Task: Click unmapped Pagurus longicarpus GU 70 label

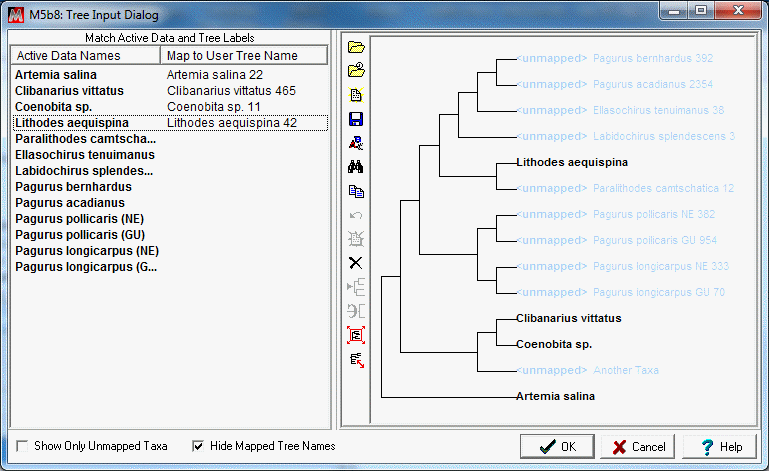Action: pos(621,292)
